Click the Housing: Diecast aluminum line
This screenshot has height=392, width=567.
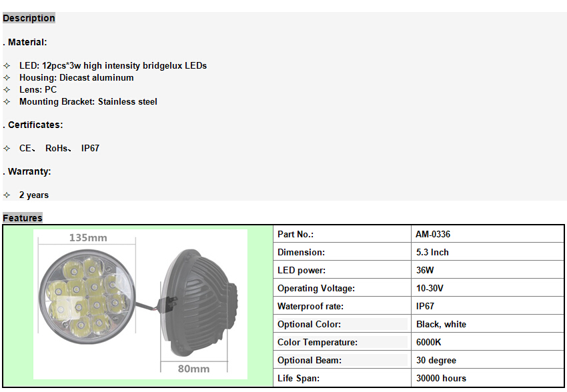(76, 78)
